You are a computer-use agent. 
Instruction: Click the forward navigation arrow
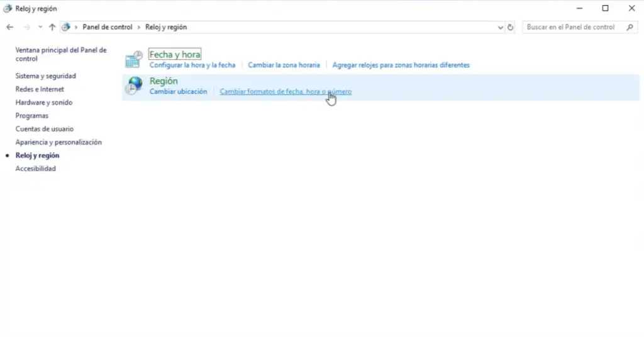coord(27,27)
